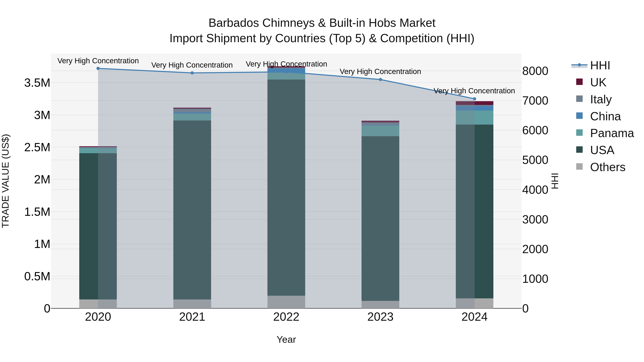This screenshot has height=362, width=644.
Task: Click the 2023 x-axis label
Action: (x=380, y=317)
